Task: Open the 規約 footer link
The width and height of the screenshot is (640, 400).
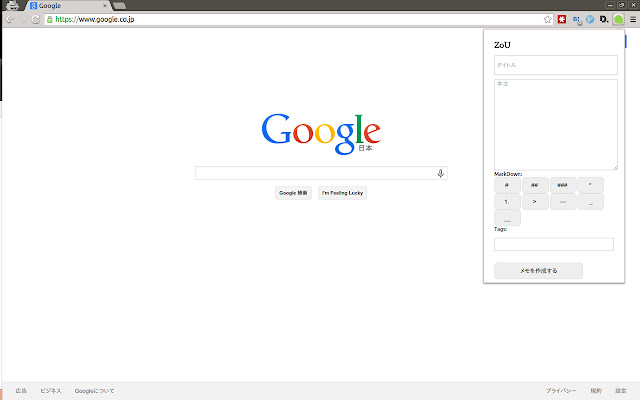Action: click(x=596, y=391)
